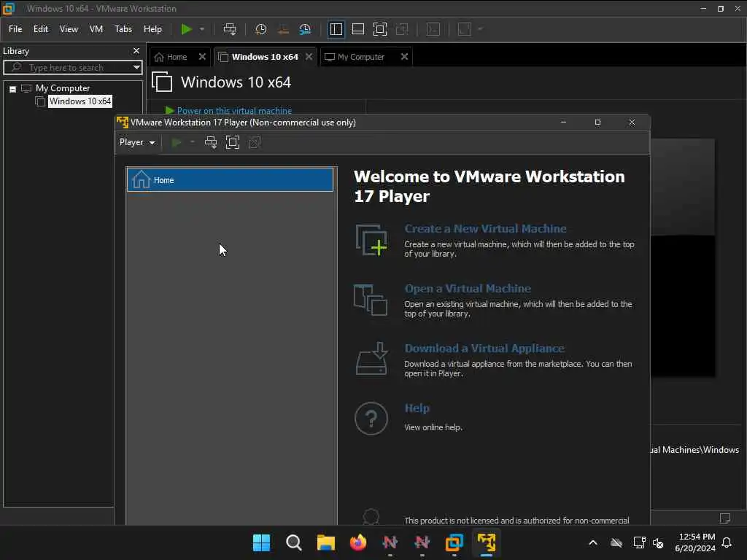Switch to the My Computer tab
This screenshot has width=747, height=560.
[x=360, y=57]
